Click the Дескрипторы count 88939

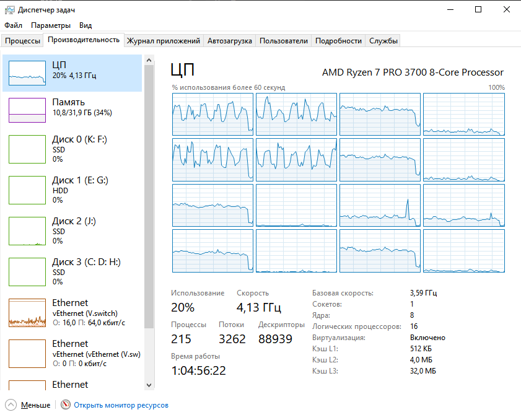click(x=275, y=339)
